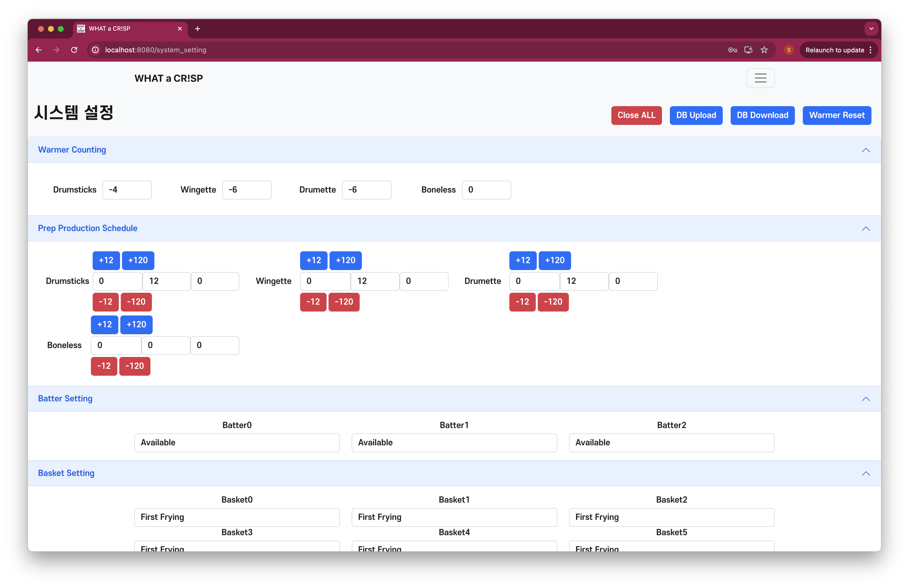Screen dimensions: 909x588
Task: Open the password manager key icon
Action: coord(732,50)
